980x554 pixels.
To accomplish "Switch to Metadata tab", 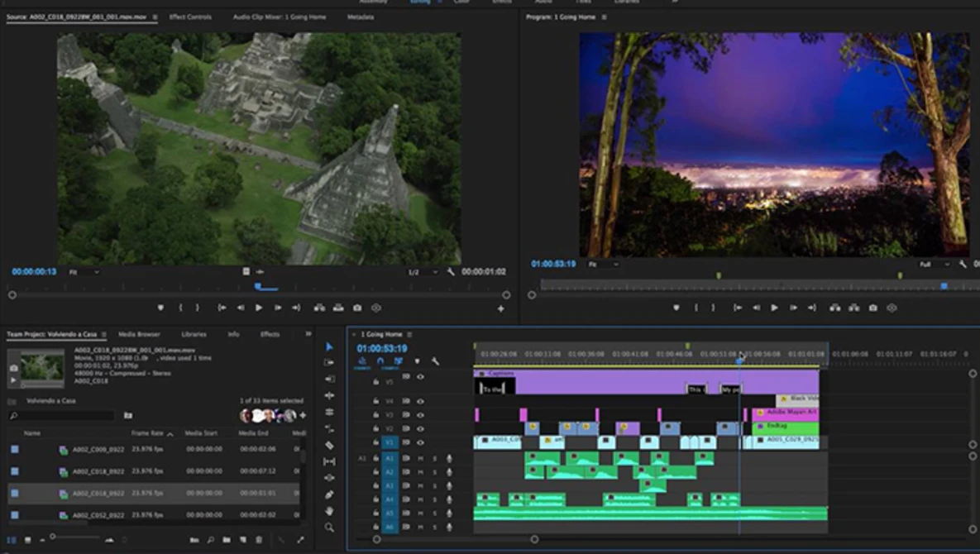I will pos(361,17).
